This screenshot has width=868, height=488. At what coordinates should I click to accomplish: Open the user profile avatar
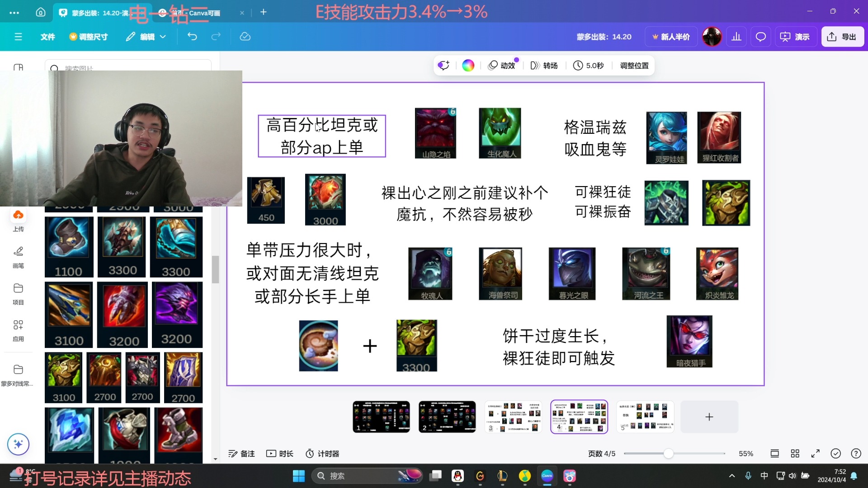[712, 37]
